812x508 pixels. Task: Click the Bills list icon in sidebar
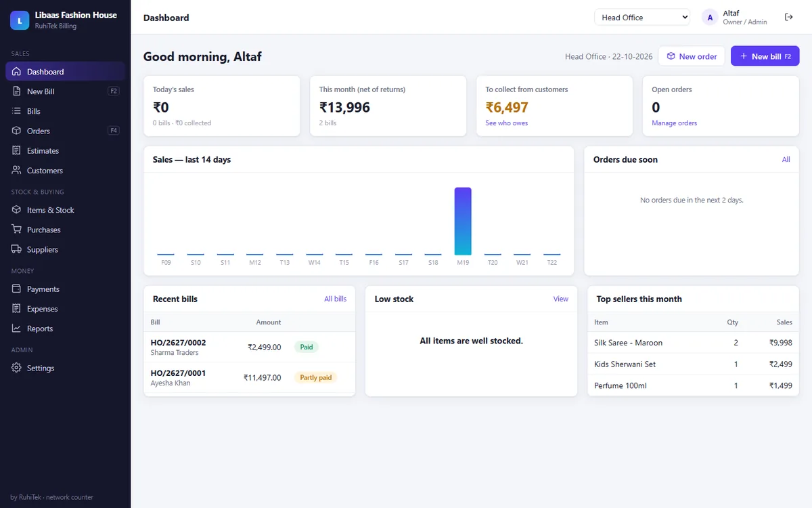pos(16,111)
